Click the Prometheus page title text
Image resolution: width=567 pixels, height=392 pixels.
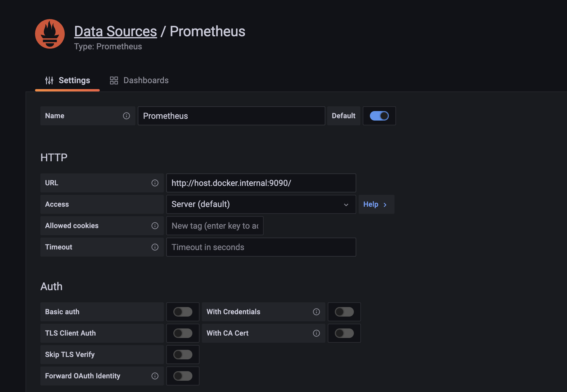[208, 31]
